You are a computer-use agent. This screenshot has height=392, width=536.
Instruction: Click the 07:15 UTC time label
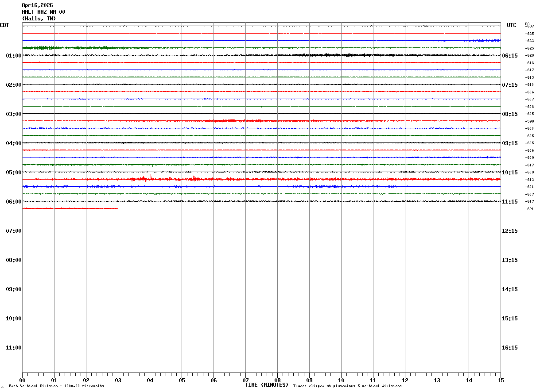coord(510,85)
